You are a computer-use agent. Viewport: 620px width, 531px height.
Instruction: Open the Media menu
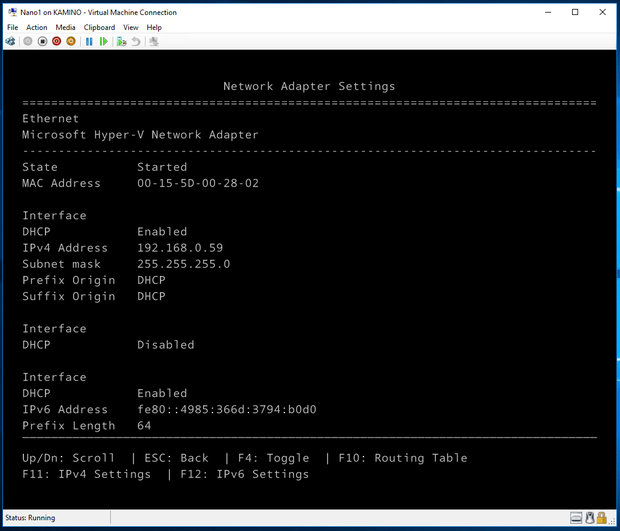(65, 27)
